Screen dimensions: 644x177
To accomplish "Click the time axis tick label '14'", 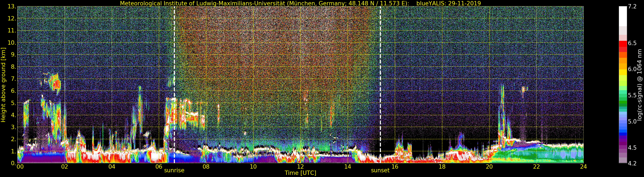I will 347,167.
